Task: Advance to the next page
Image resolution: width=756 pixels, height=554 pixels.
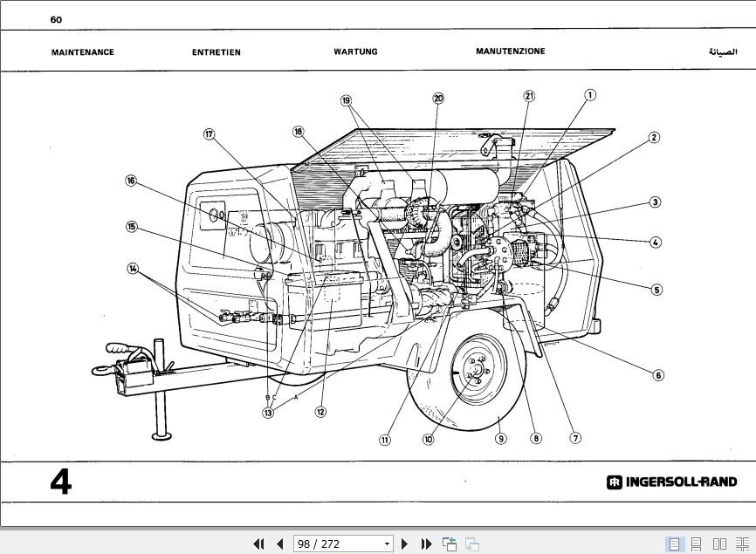Action: (x=404, y=544)
